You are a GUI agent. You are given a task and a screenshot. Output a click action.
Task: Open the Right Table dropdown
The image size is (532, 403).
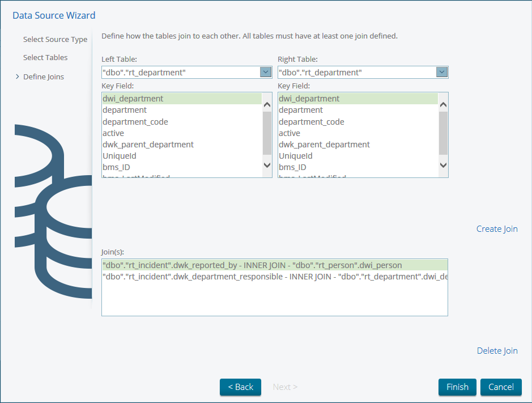coord(441,72)
